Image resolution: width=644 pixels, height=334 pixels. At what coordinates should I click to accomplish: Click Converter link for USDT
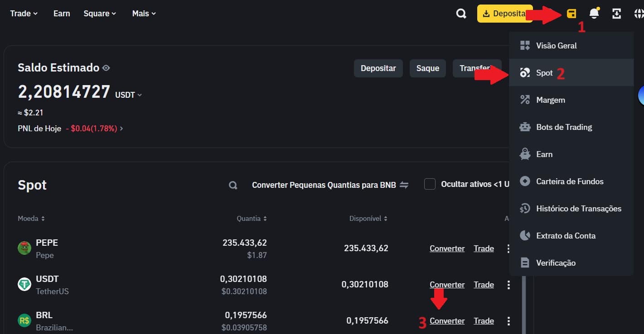(x=447, y=285)
